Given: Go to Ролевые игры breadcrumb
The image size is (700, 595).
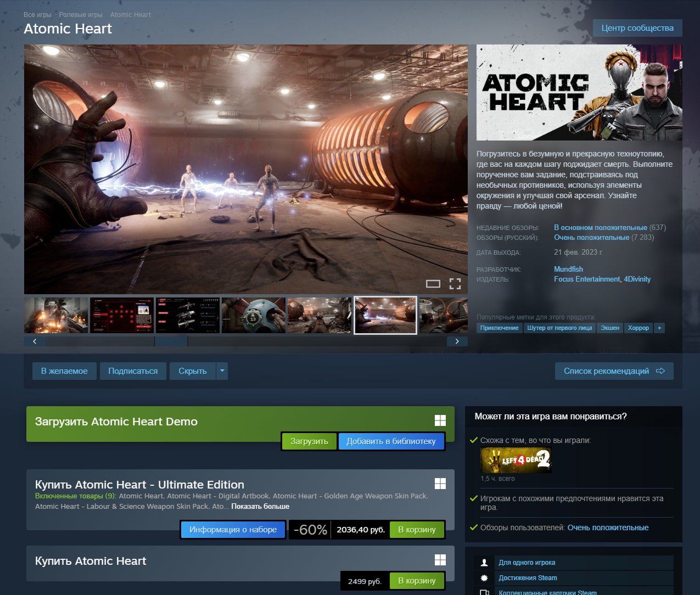Looking at the screenshot, I should [x=81, y=15].
